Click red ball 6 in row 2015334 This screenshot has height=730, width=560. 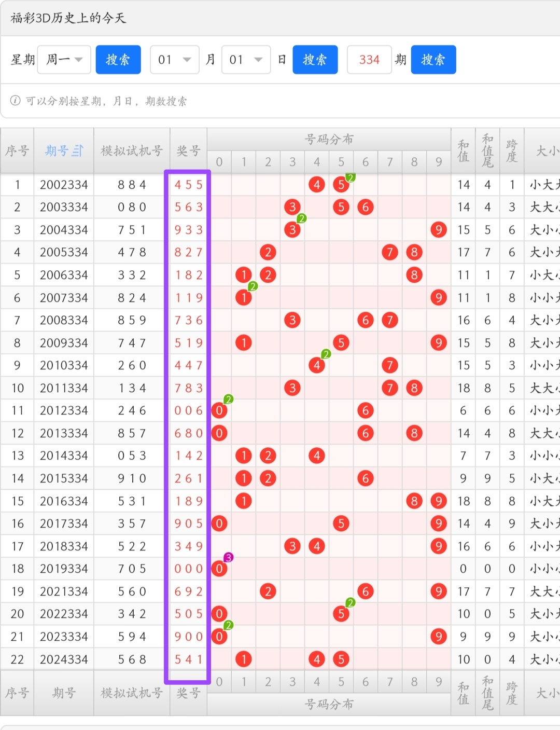(x=366, y=478)
